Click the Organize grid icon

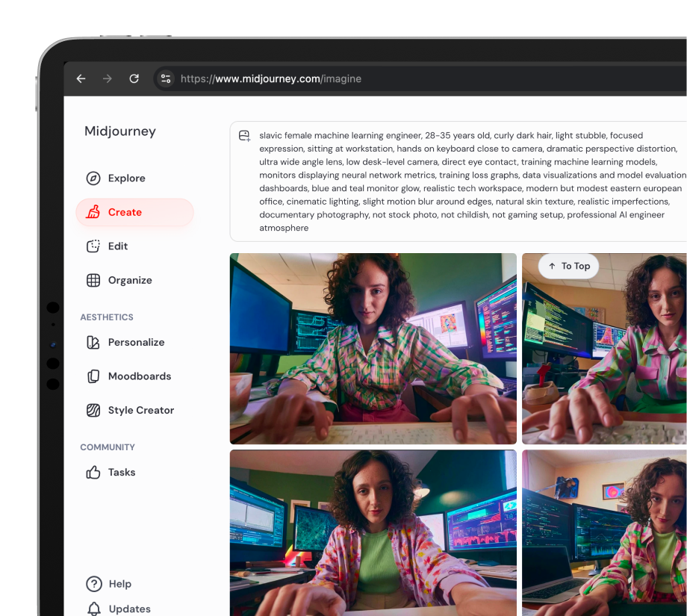[93, 280]
